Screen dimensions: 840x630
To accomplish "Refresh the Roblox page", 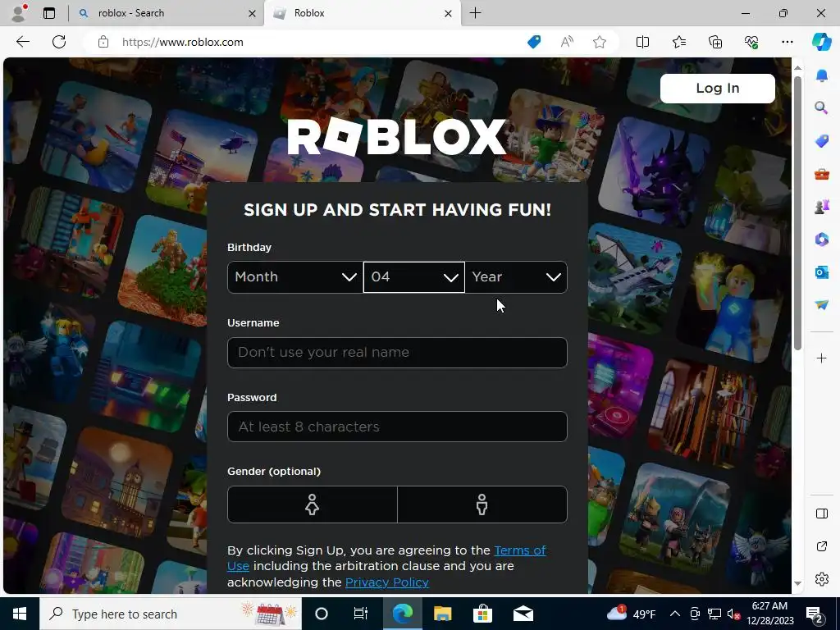I will click(59, 42).
